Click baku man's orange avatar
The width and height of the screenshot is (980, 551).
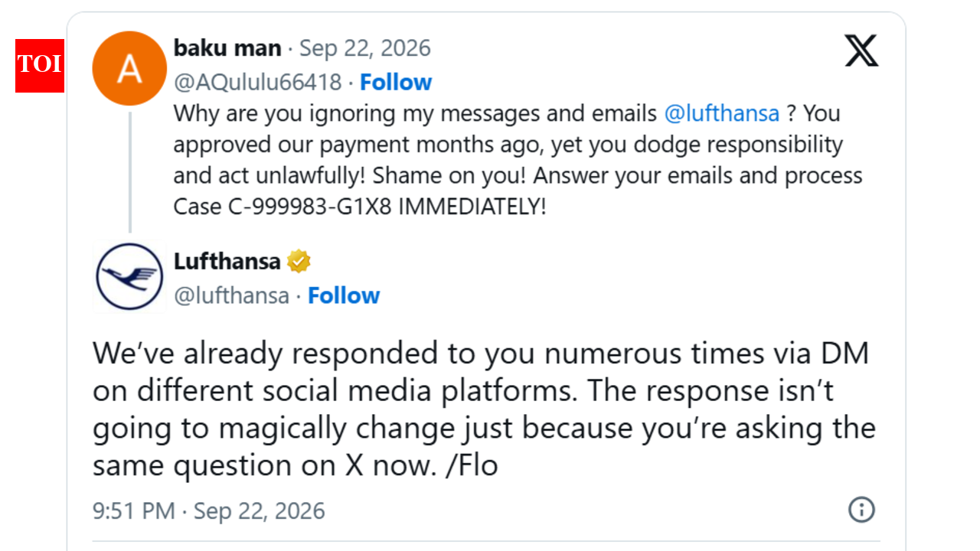click(129, 69)
